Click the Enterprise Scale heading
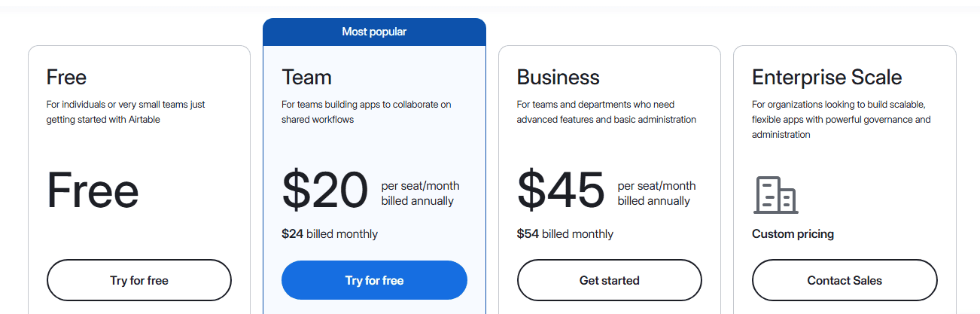 pos(826,77)
